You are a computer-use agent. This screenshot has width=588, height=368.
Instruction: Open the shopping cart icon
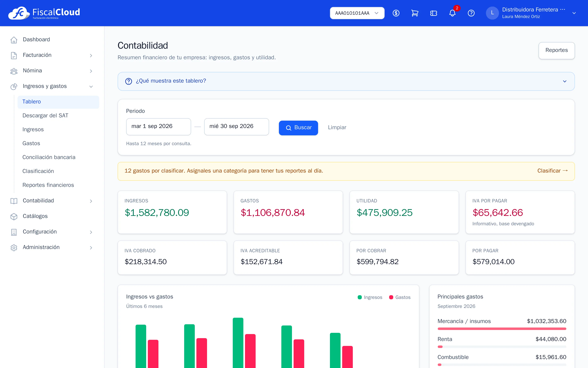click(x=415, y=13)
